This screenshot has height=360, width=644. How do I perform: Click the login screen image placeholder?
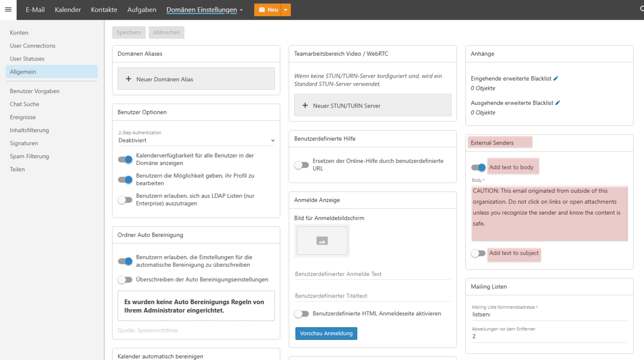tap(322, 241)
